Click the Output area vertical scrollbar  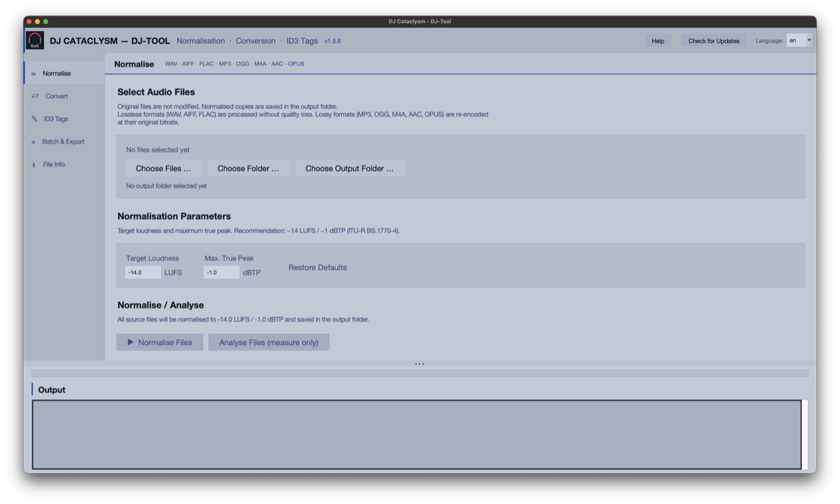805,434
